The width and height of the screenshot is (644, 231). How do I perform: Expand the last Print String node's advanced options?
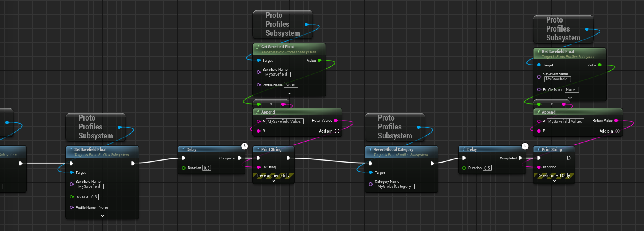pyautogui.click(x=554, y=181)
